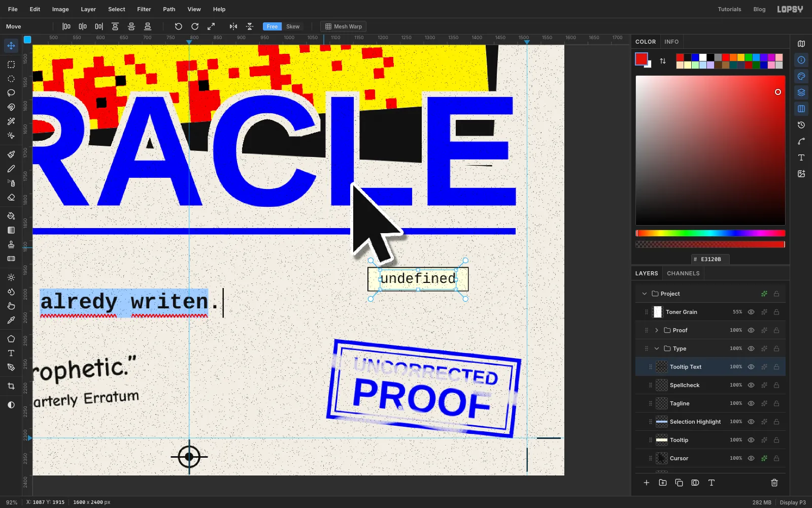Open the Tutorials link
812x508 pixels.
click(729, 9)
